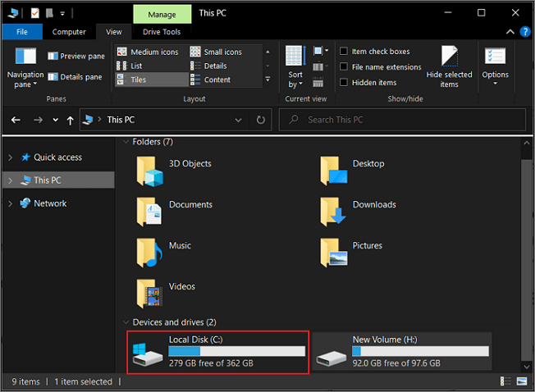Open the 3D Objects folder
This screenshot has height=392, width=535.
(174, 171)
